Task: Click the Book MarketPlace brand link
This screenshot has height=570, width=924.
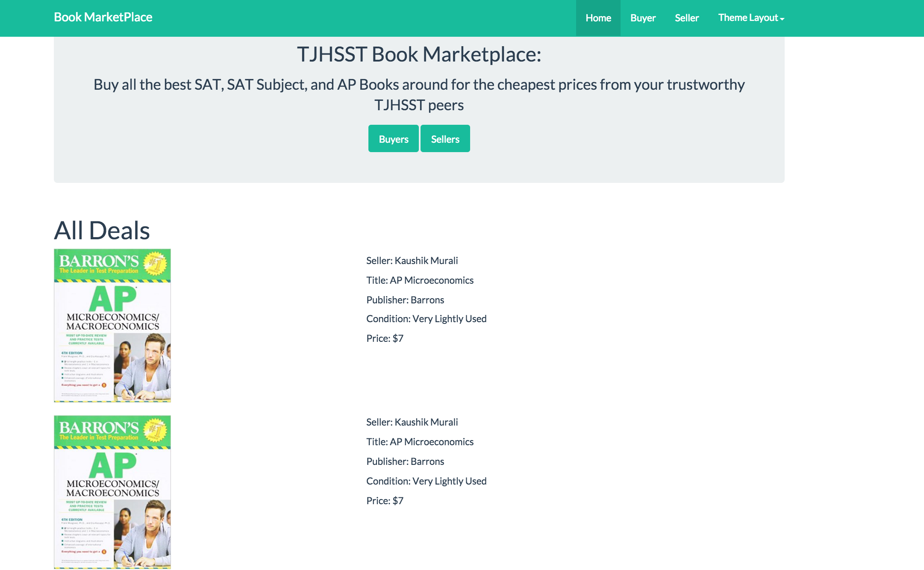Action: click(103, 17)
